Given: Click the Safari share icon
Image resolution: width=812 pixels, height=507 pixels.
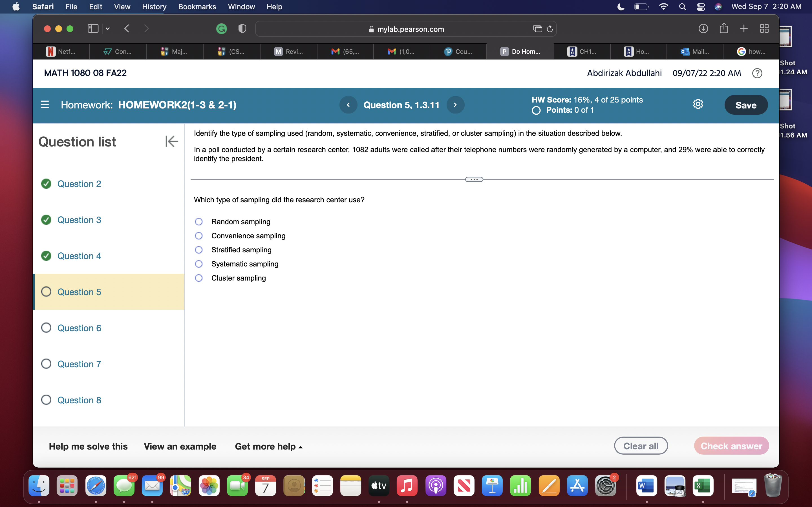Looking at the screenshot, I should pos(724,28).
